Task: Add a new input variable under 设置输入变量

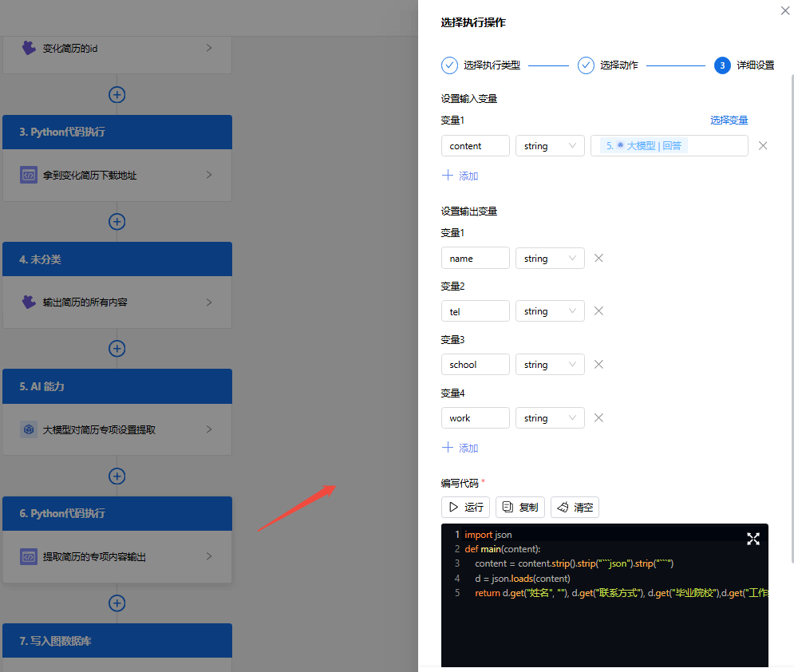Action: pos(460,176)
